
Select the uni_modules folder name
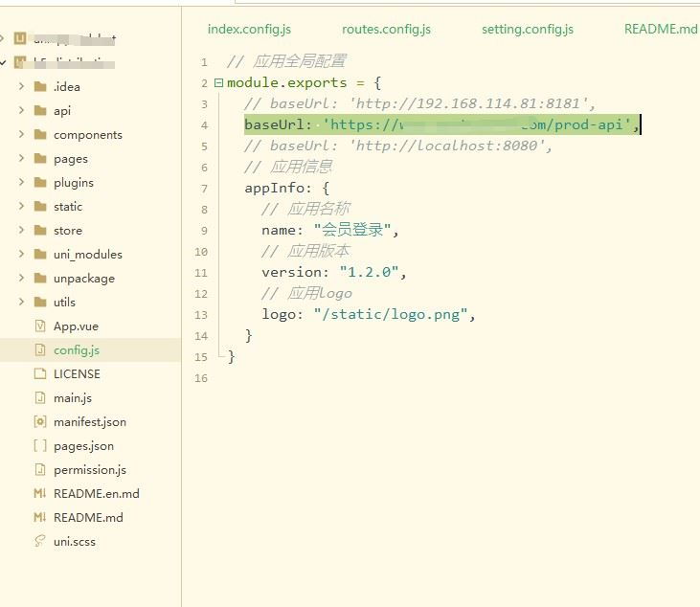click(88, 255)
